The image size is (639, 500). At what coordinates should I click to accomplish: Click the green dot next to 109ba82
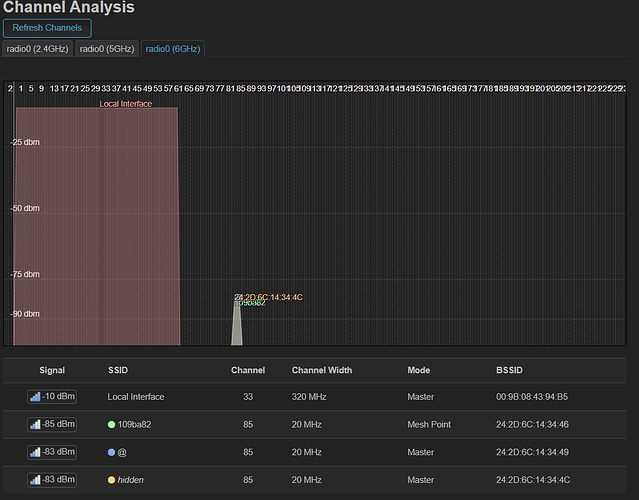[111, 425]
